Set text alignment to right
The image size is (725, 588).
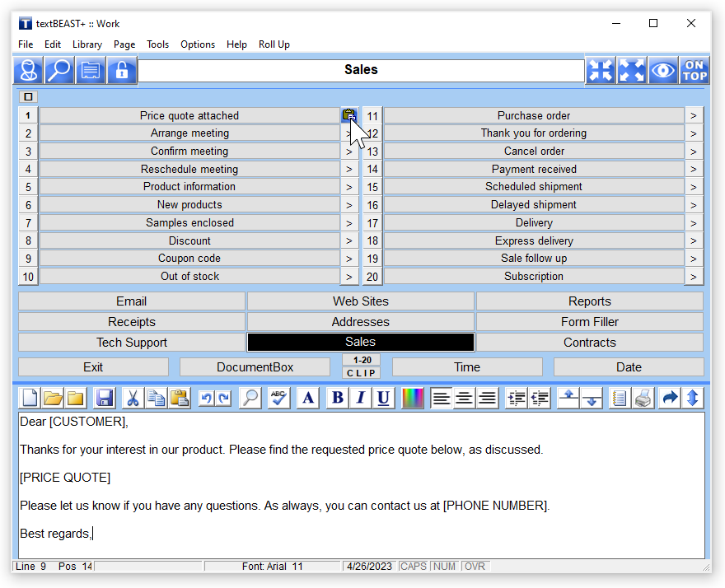(487, 398)
